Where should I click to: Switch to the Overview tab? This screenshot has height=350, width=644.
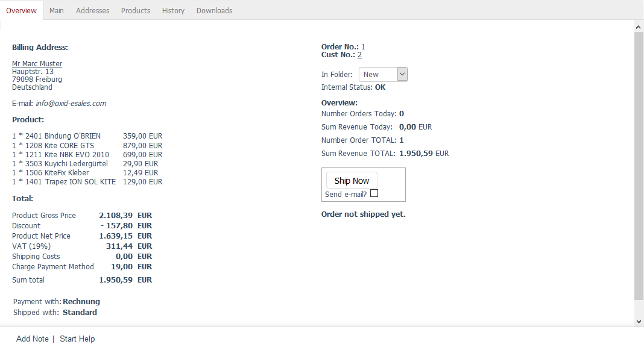click(x=21, y=11)
